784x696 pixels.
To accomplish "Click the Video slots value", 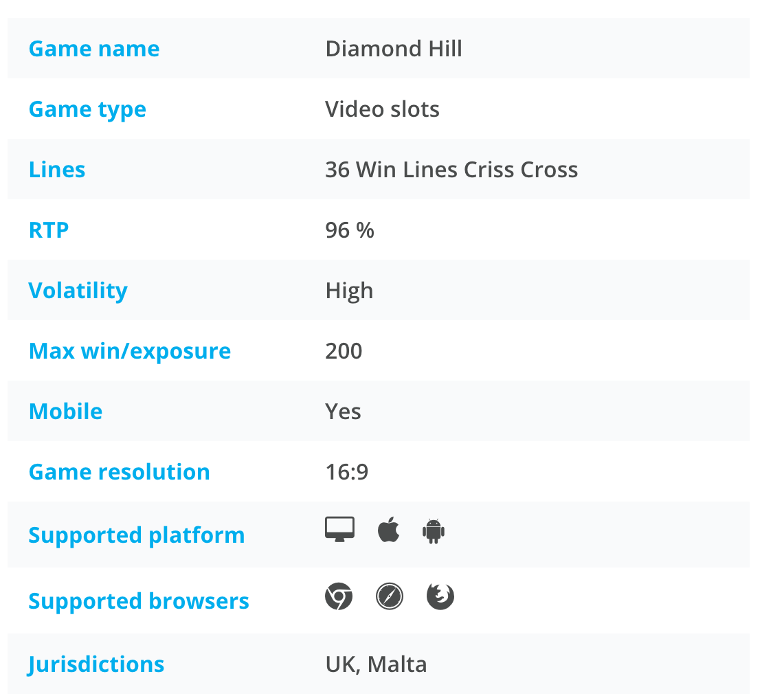I will pyautogui.click(x=382, y=109).
